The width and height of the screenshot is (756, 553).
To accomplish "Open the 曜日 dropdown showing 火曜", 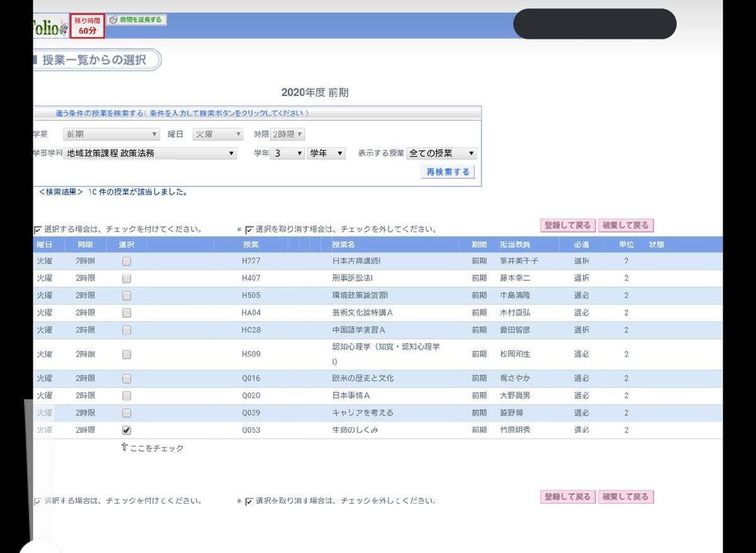I will (217, 134).
